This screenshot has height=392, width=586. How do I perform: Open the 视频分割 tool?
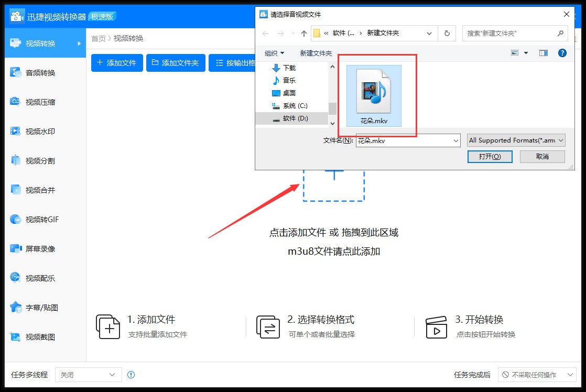point(42,160)
